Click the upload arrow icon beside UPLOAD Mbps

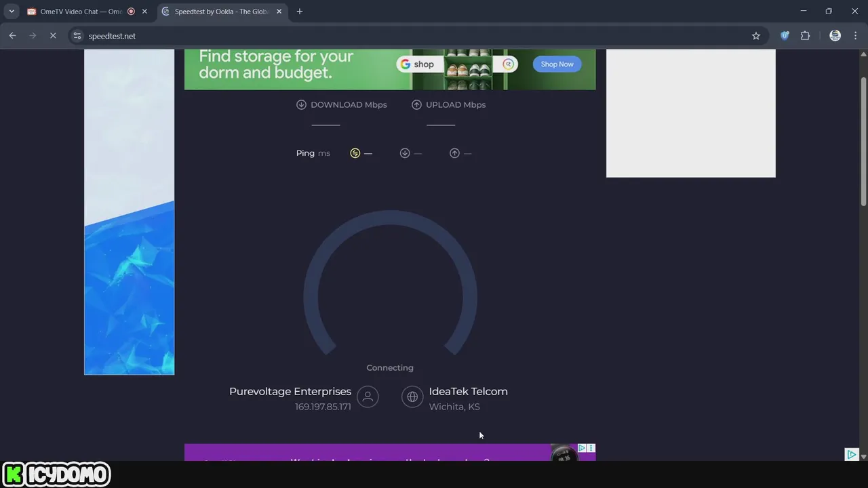[x=416, y=104]
